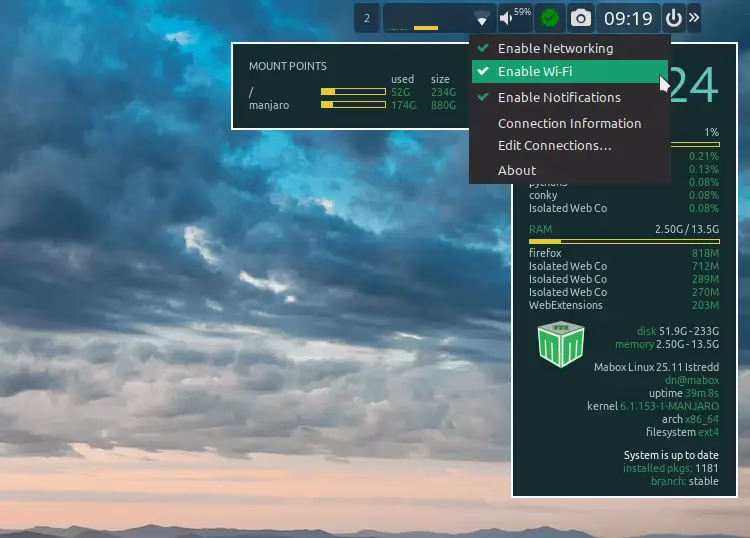Click the Wi-Fi network tray icon
Screen dimensions: 750x538
(482, 18)
